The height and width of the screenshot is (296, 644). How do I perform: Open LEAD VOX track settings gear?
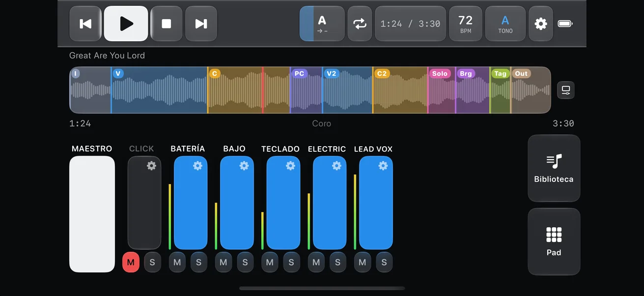click(x=383, y=166)
